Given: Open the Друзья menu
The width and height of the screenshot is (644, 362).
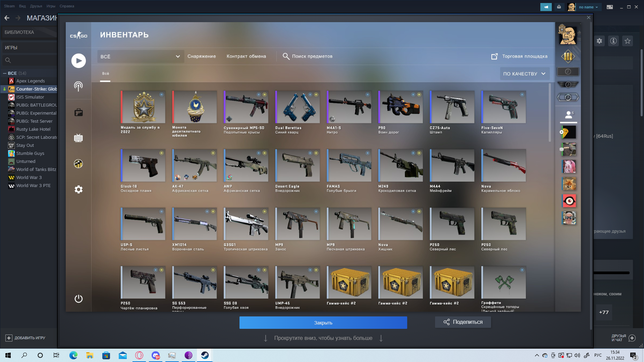Looking at the screenshot, I should 36,6.
